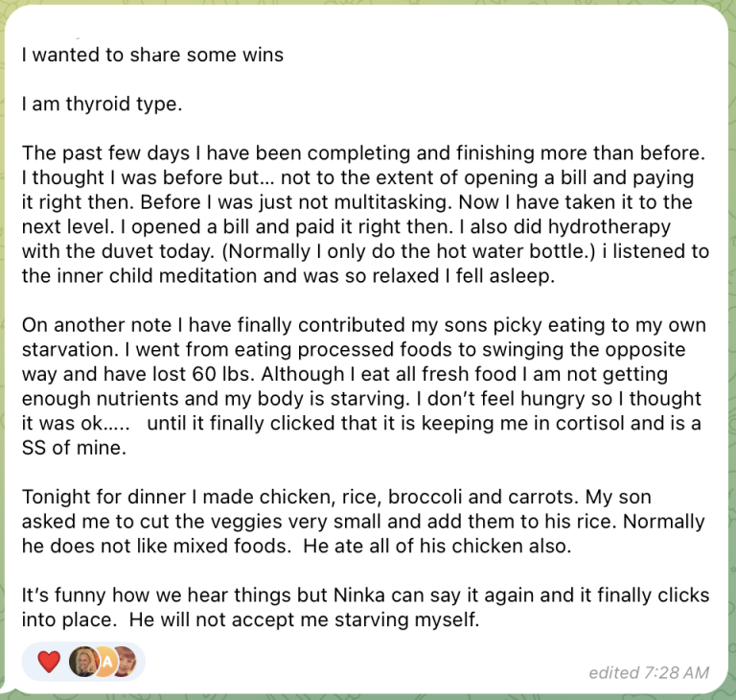Viewport: 736px width, 700px height.
Task: Click the sentence 'He ate all of his chicken also.'
Action: [437, 546]
